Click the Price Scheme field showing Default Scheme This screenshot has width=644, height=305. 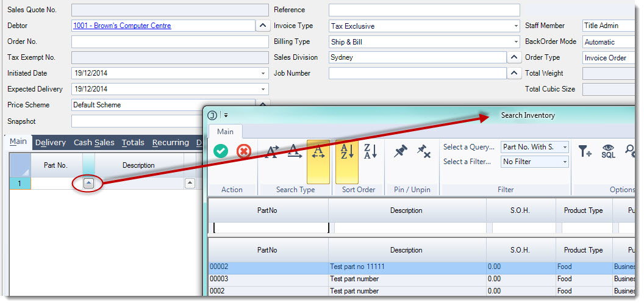[x=163, y=105]
